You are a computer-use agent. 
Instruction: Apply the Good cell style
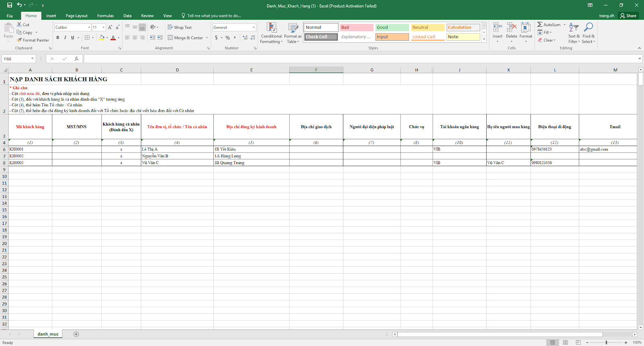(392, 27)
